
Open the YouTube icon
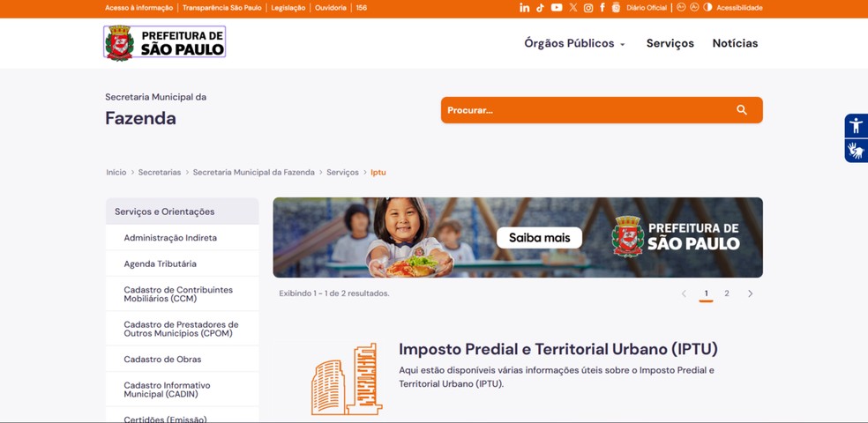[557, 8]
